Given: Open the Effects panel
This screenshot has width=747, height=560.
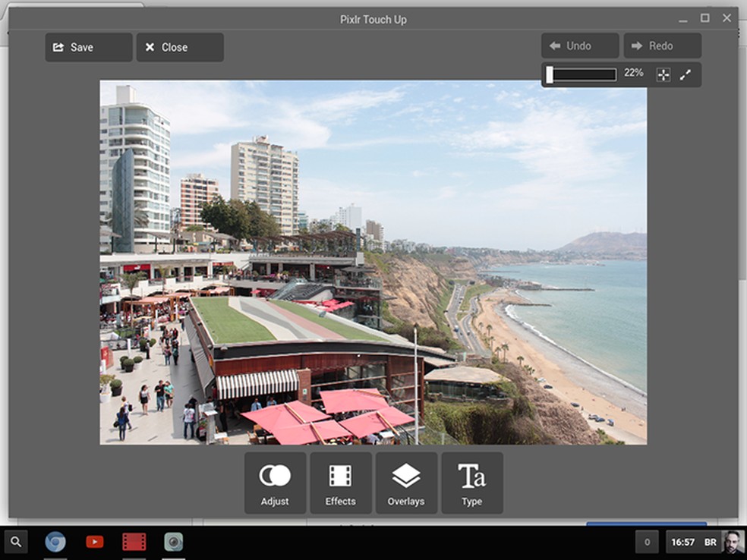Looking at the screenshot, I should [340, 483].
